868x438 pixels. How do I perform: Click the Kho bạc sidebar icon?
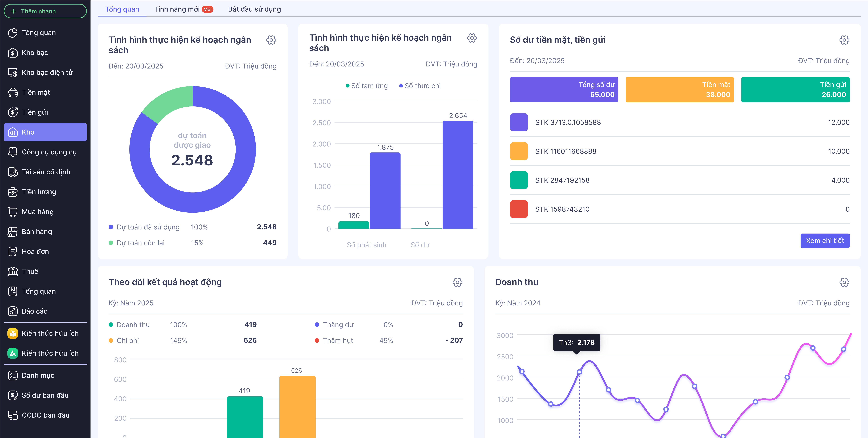coord(12,53)
